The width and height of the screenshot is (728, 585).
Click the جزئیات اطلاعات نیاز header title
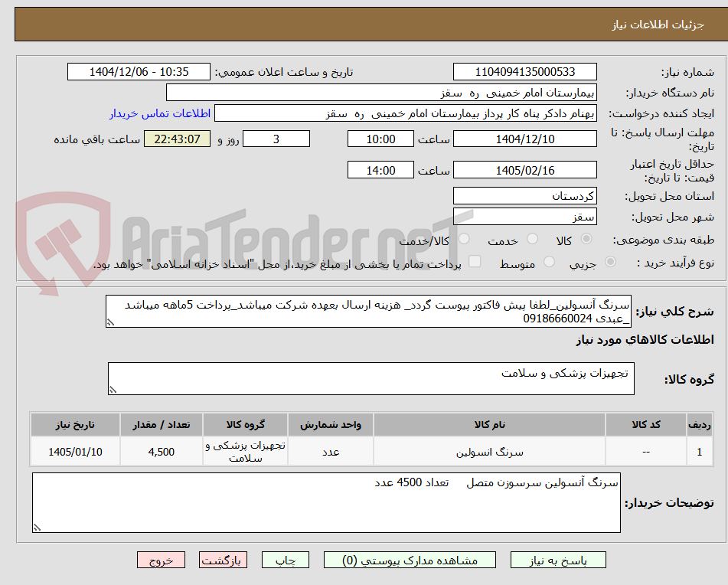(x=658, y=25)
